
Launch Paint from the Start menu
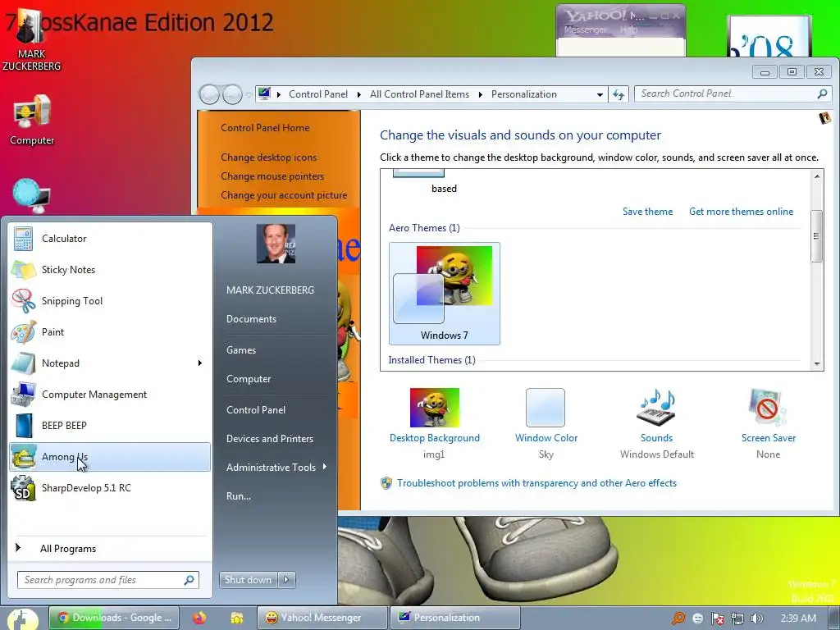(111, 331)
